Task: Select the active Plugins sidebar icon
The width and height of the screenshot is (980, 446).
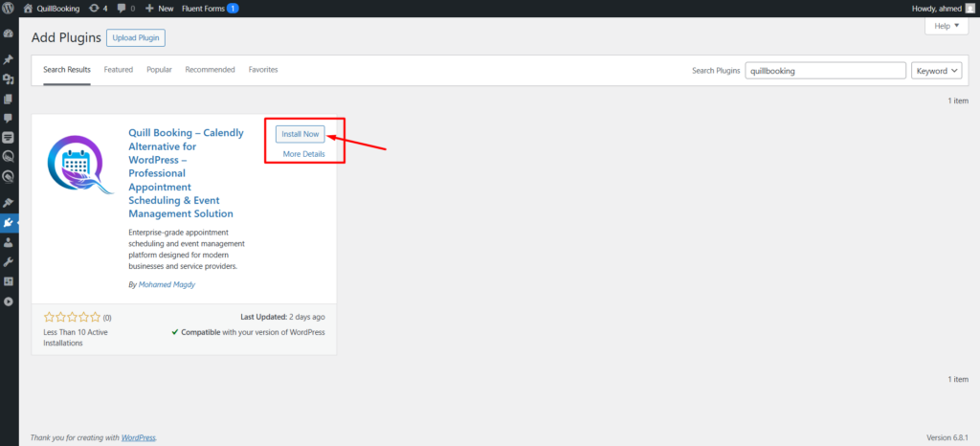Action: click(x=8, y=222)
